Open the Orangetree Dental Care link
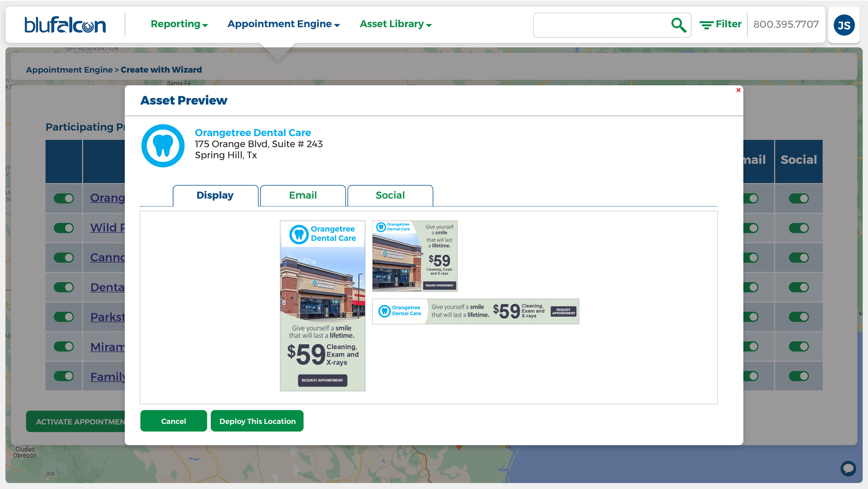Screen dimensions: 868x489 pyautogui.click(x=253, y=133)
